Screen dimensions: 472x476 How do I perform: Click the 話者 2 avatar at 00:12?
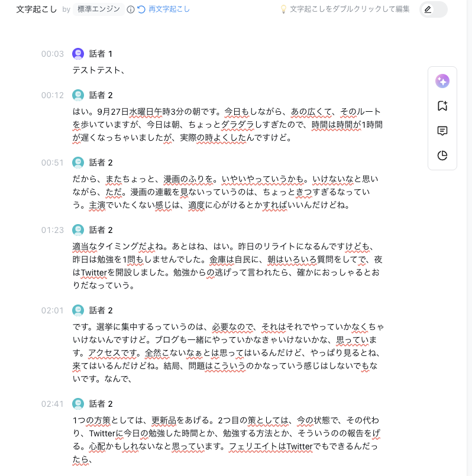(x=78, y=95)
